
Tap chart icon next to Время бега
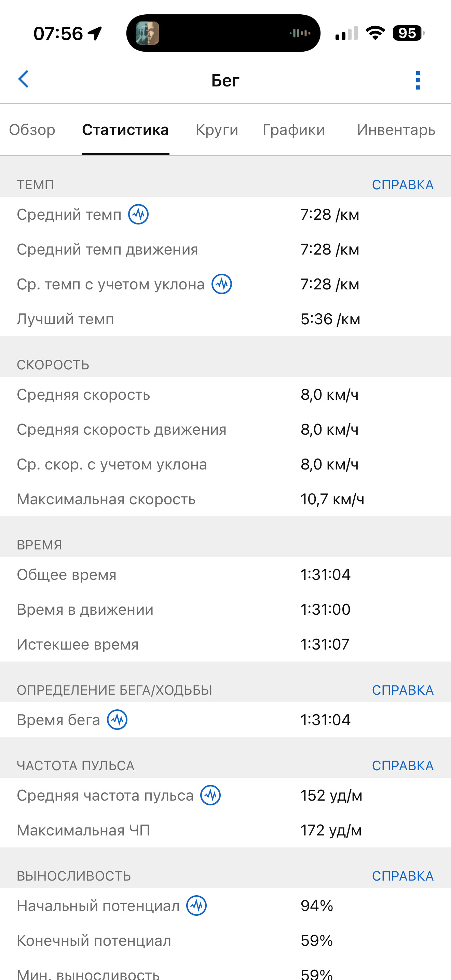117,720
